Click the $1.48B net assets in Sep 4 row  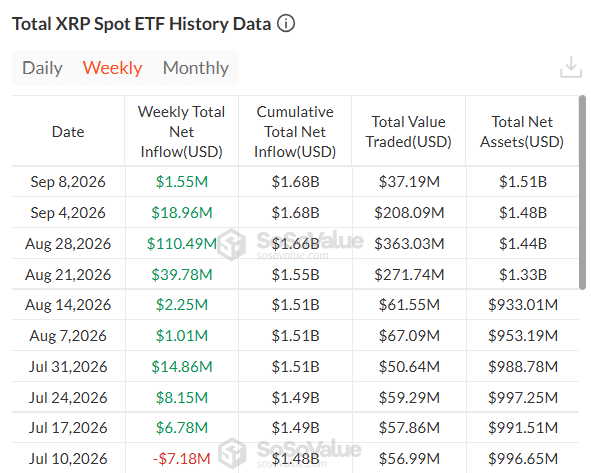[523, 213]
